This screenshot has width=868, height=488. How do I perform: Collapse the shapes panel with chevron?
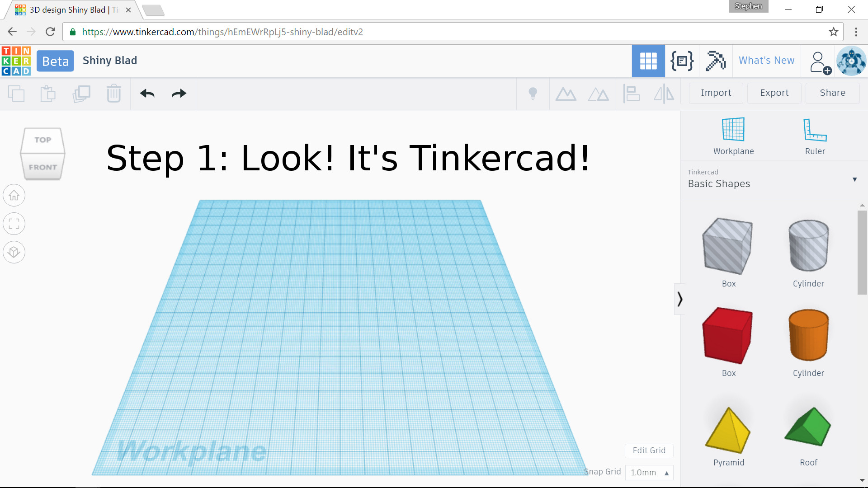[x=679, y=299]
